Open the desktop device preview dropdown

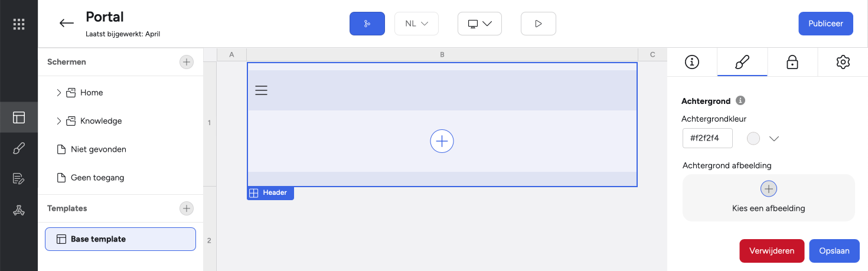click(479, 24)
